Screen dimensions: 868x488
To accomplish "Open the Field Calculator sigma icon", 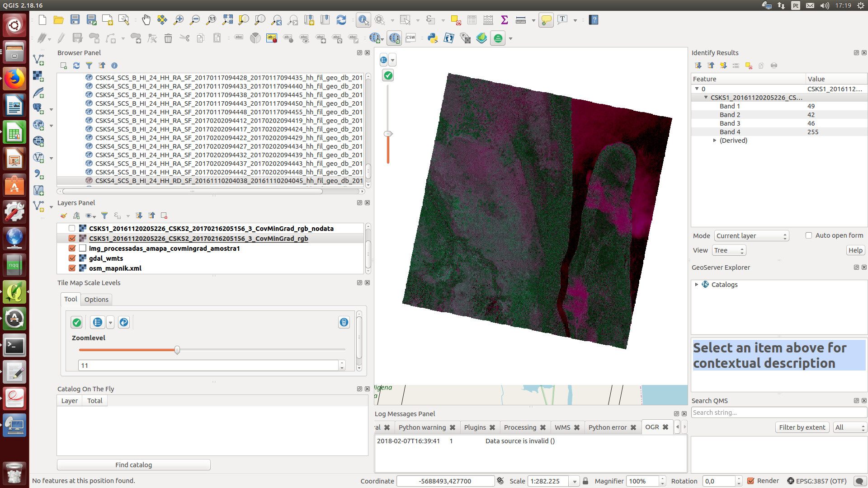I will 505,20.
